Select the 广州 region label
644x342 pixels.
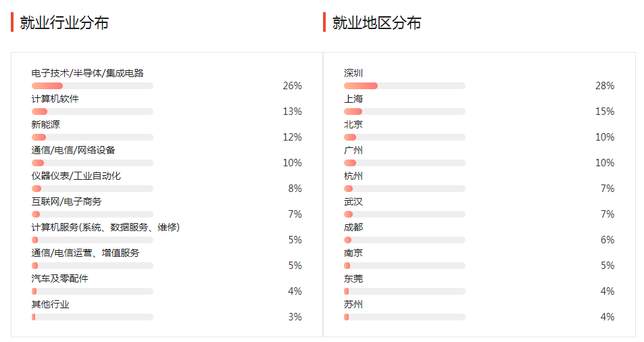(x=353, y=150)
